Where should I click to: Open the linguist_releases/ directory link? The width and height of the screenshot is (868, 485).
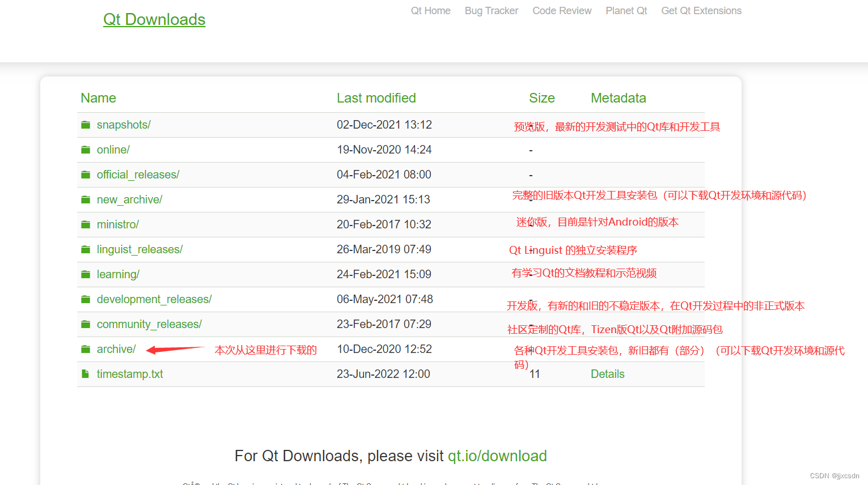coord(139,249)
